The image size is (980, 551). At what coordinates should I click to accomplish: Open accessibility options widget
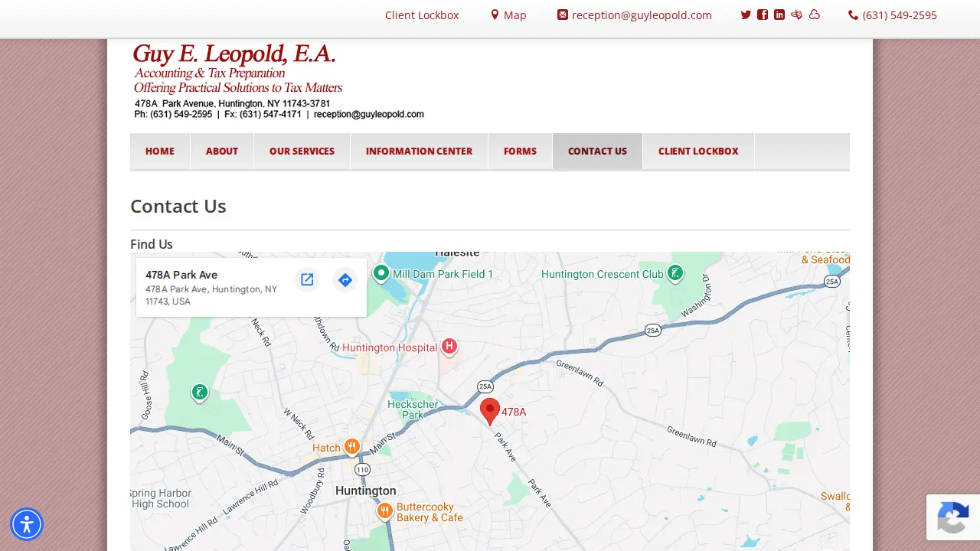pyautogui.click(x=27, y=524)
